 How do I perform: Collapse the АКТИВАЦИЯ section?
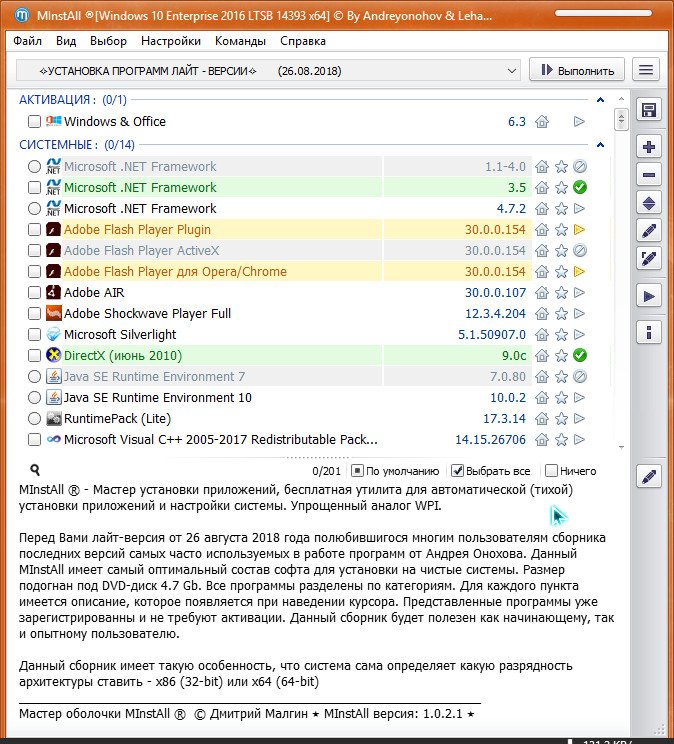600,100
